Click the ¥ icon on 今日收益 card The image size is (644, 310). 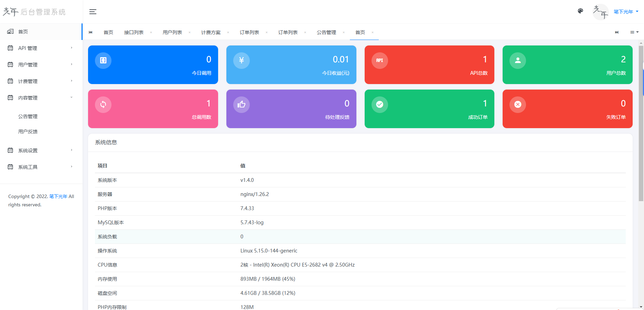tap(241, 60)
